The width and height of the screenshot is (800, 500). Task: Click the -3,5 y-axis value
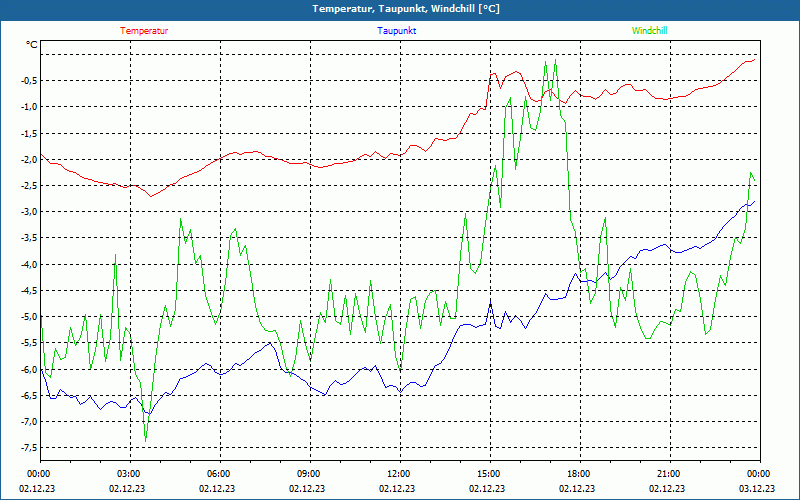[x=29, y=238]
